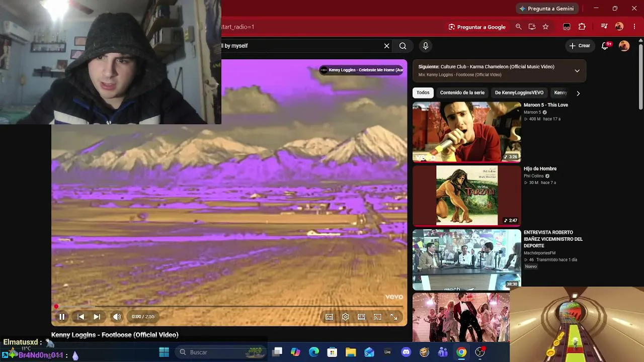This screenshot has height=362, width=644.
Task: Open Microsoft Edge from the taskbar
Action: (x=314, y=352)
